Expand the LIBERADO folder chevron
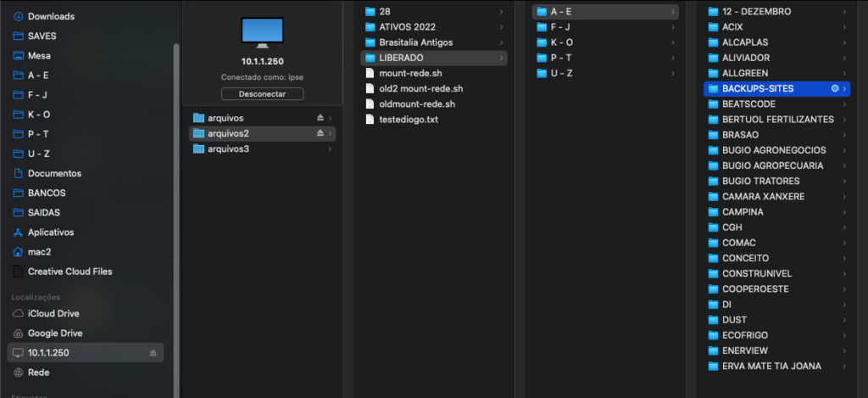The image size is (868, 398). coord(502,58)
